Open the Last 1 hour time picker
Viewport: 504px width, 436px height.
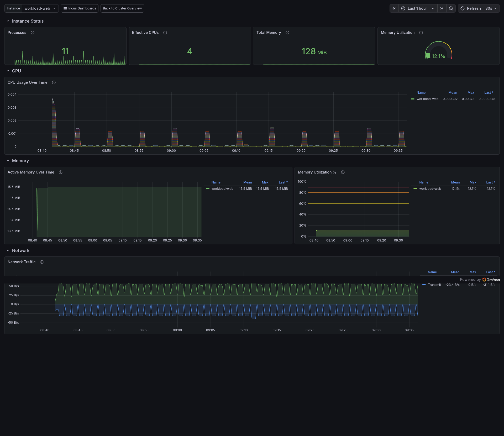point(418,8)
